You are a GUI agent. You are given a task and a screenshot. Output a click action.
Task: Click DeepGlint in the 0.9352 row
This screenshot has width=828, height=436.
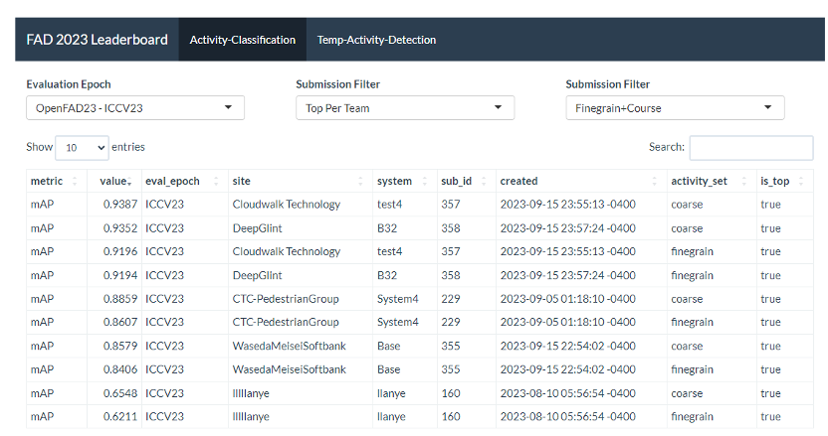[x=257, y=228]
